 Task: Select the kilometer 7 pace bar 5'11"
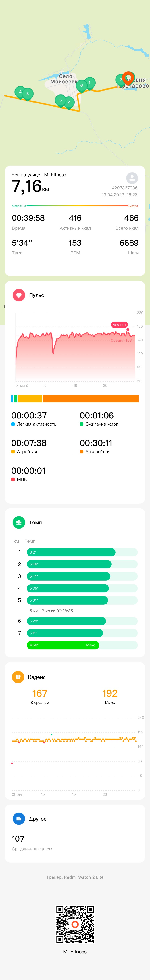pyautogui.click(x=65, y=633)
